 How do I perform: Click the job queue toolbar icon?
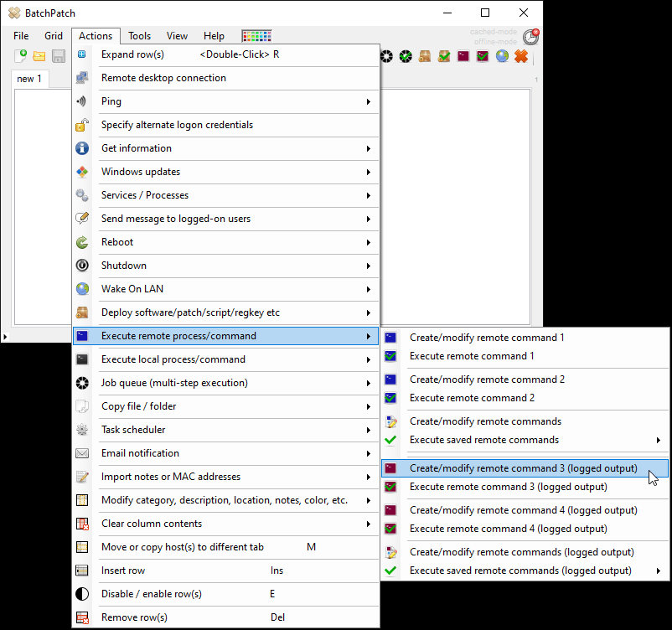coord(386,56)
